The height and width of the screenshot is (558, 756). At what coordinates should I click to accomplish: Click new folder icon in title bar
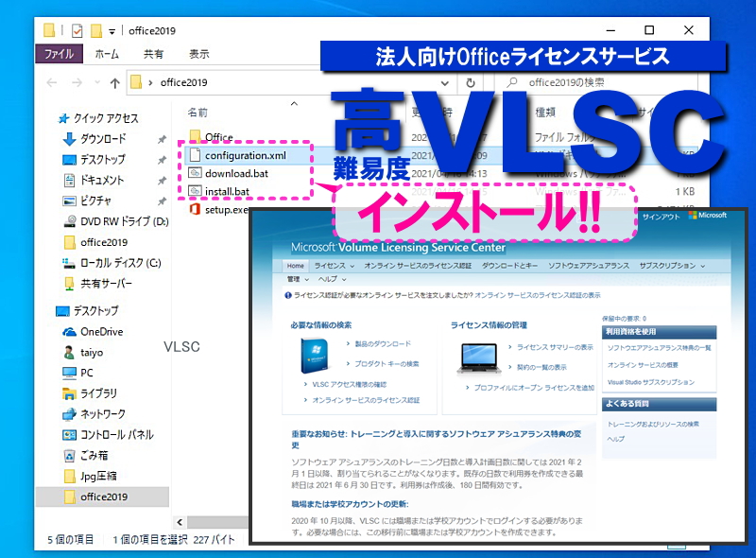click(x=96, y=31)
